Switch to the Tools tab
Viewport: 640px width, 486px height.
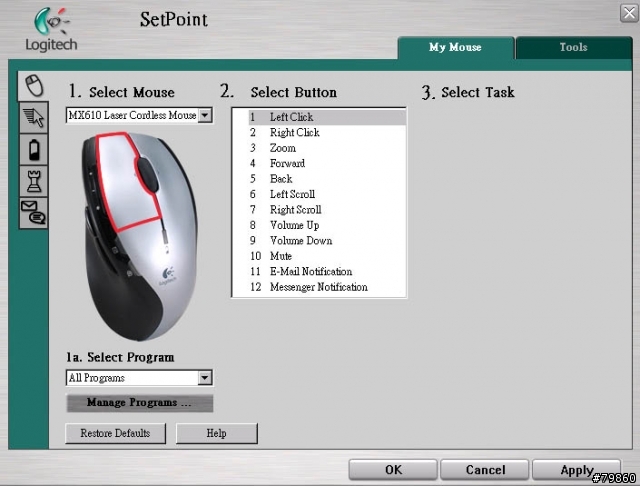coord(573,47)
